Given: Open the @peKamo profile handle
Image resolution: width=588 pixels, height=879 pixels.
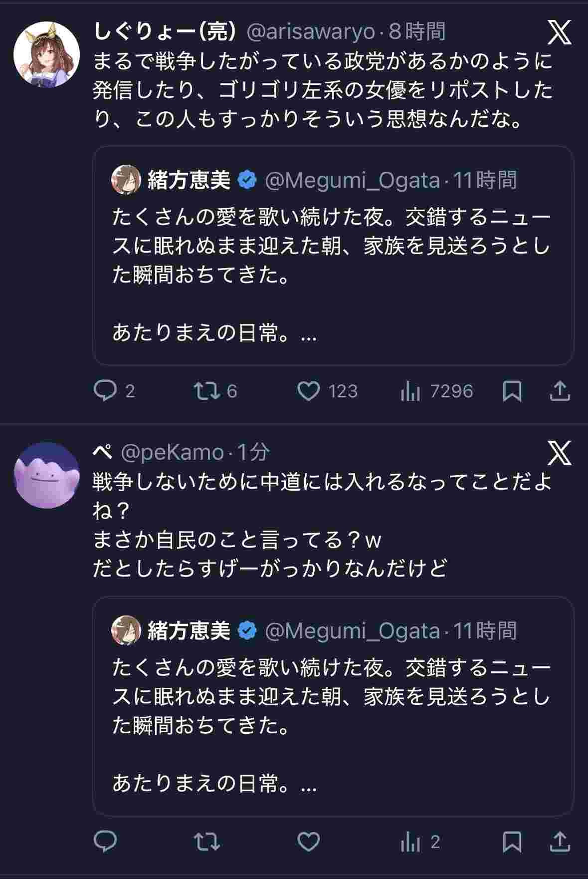Looking at the screenshot, I should (x=173, y=452).
